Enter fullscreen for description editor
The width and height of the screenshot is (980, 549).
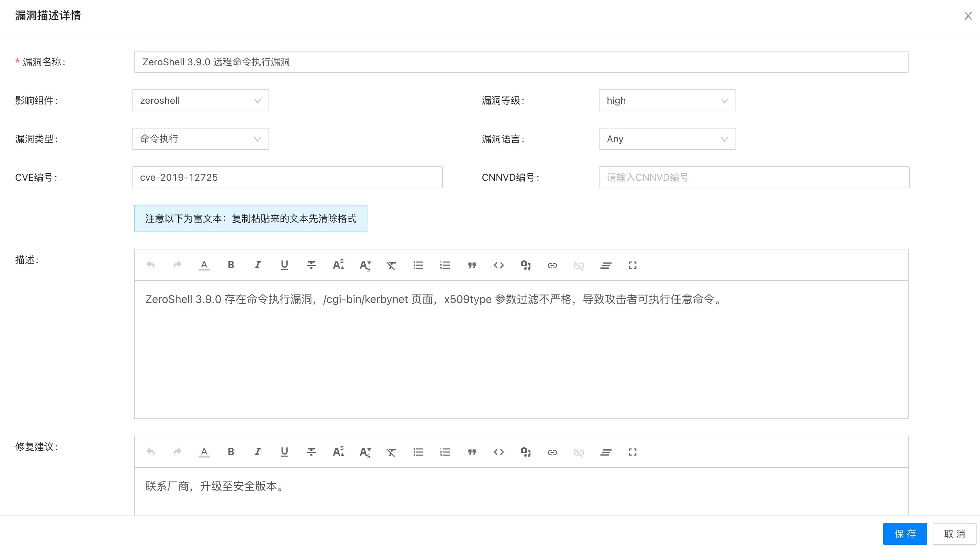coord(632,265)
